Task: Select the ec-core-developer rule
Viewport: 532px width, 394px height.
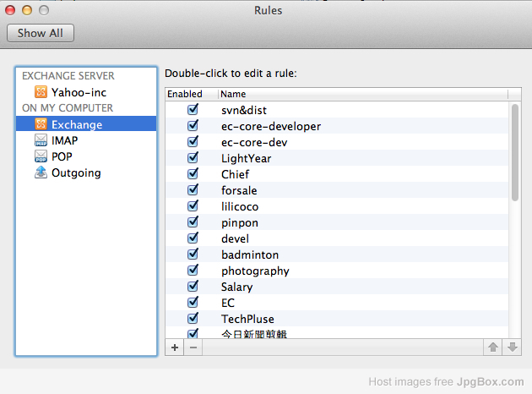Action: pos(270,126)
